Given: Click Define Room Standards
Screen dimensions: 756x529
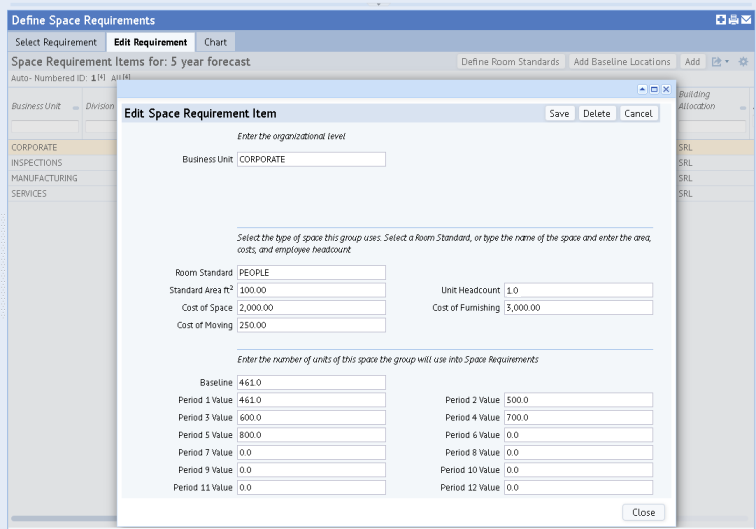Looking at the screenshot, I should coord(511,62).
